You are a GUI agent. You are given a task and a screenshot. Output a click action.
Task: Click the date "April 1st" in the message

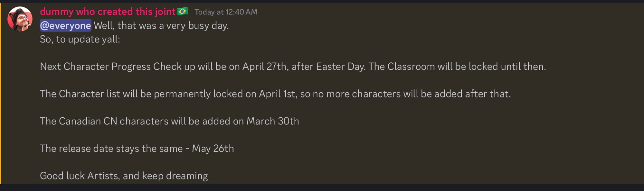click(277, 94)
